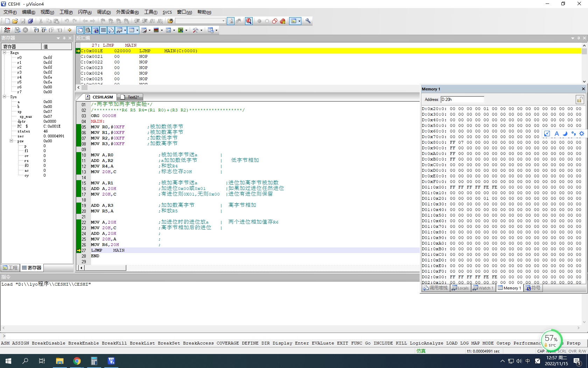This screenshot has height=368, width=588.
Task: Click the Step over icon
Action: [44, 30]
